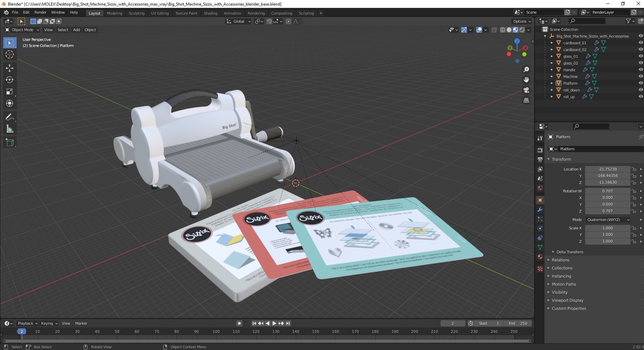The width and height of the screenshot is (644, 350).
Task: Hide Machine object in the outliner
Action: (x=641, y=76)
